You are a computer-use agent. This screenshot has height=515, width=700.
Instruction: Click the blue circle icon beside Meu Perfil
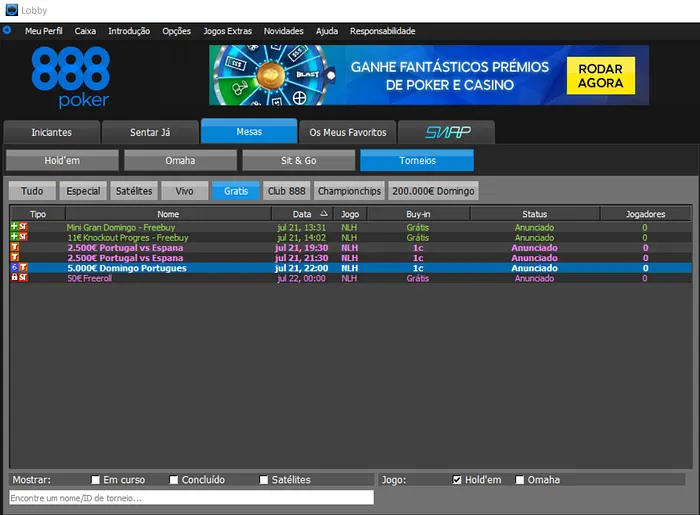pyautogui.click(x=7, y=30)
